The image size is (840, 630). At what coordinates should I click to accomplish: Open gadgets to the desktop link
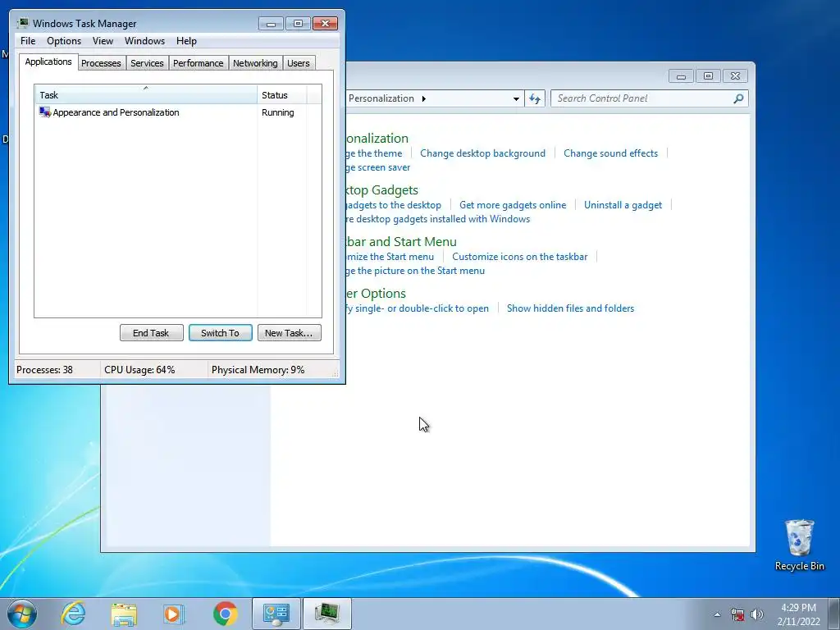pos(394,204)
